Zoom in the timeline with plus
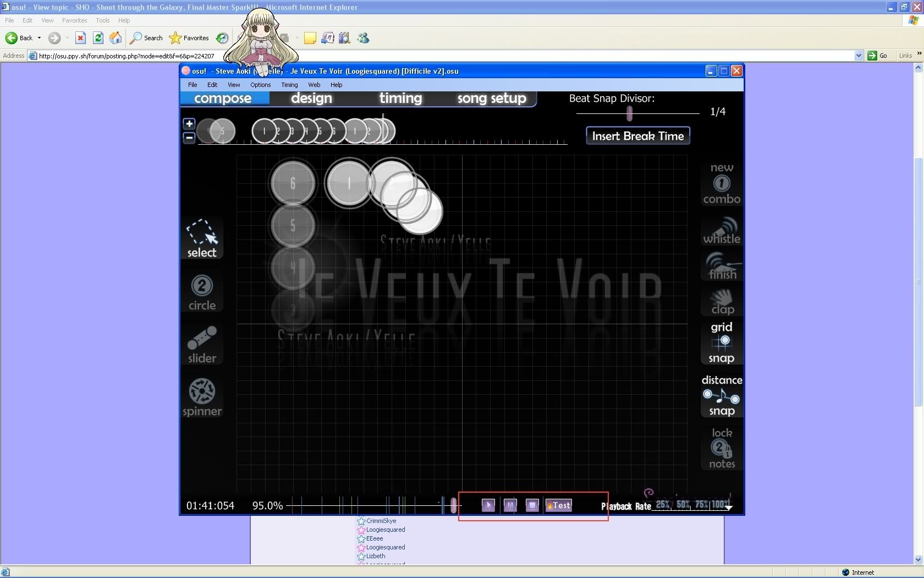Image resolution: width=924 pixels, height=578 pixels. click(x=189, y=124)
